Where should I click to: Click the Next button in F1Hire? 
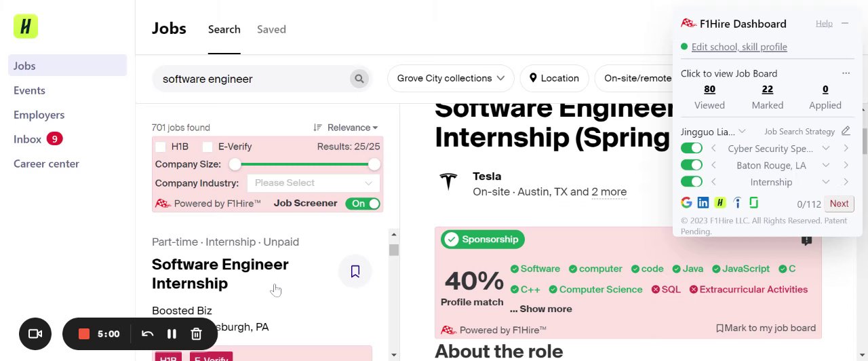(839, 204)
